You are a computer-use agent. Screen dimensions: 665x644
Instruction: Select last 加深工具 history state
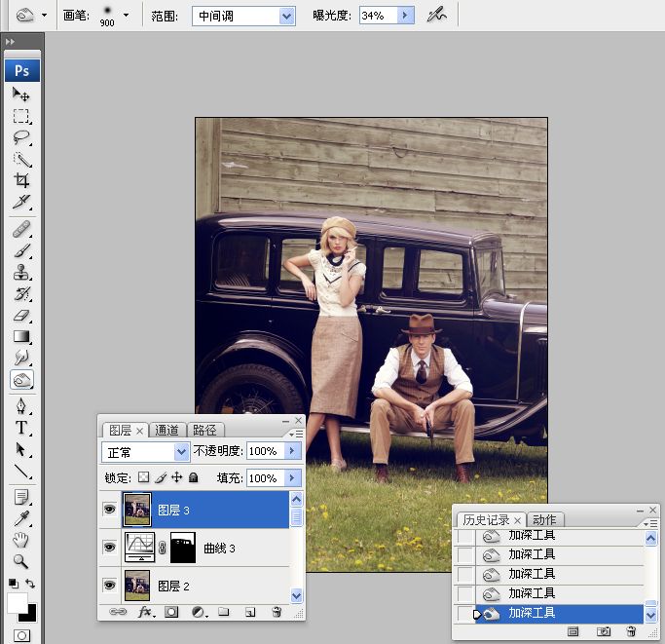pos(532,613)
